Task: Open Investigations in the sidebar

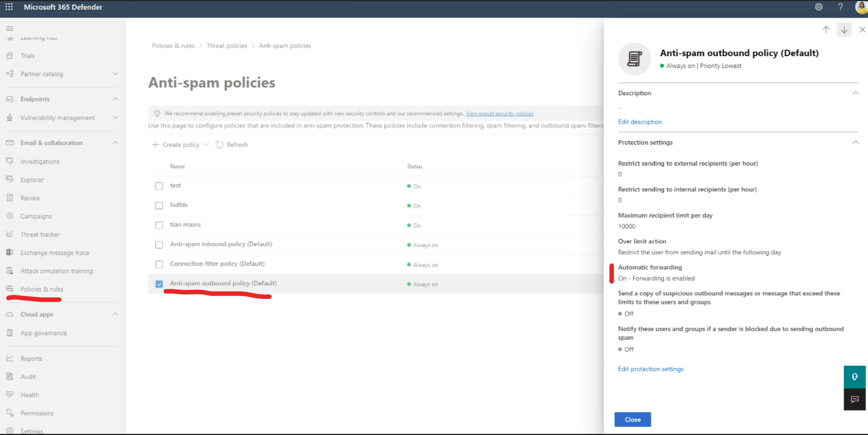Action: 40,162
